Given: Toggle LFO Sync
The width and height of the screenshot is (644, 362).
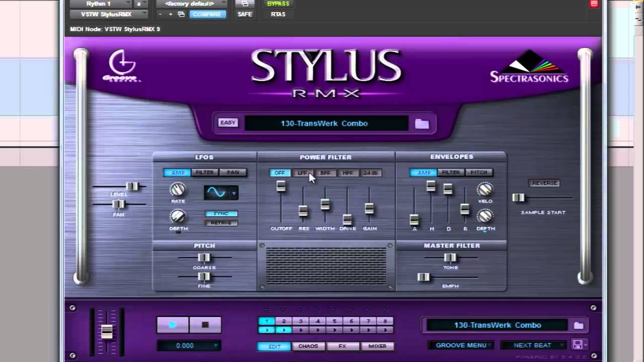Looking at the screenshot, I should 221,214.
